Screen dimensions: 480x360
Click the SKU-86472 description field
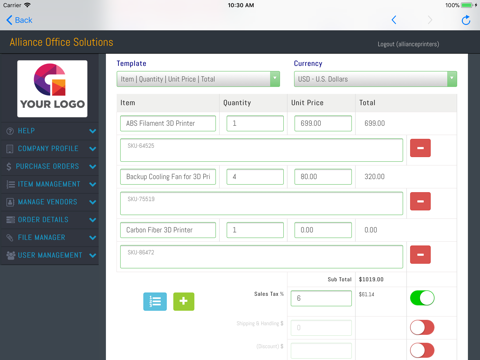point(261,257)
